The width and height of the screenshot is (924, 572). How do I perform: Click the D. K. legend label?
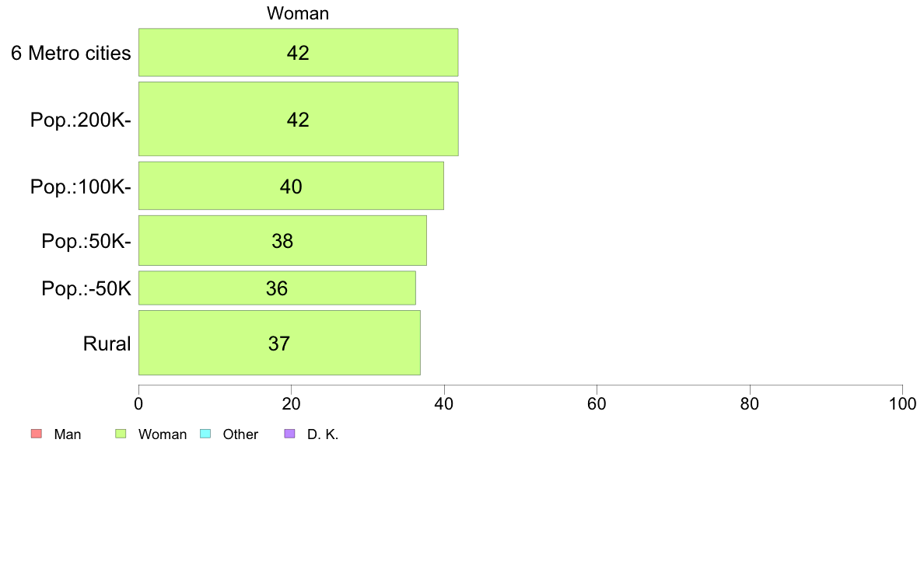(x=323, y=434)
